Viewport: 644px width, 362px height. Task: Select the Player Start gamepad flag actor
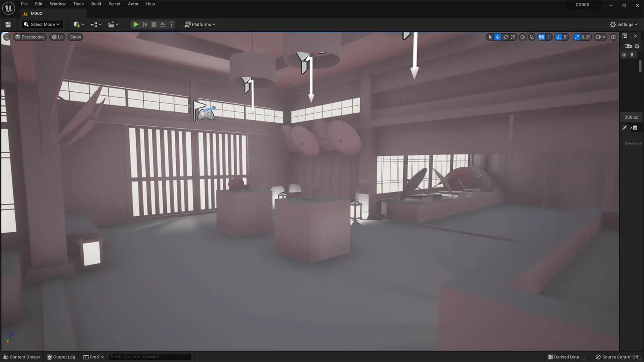(x=204, y=111)
